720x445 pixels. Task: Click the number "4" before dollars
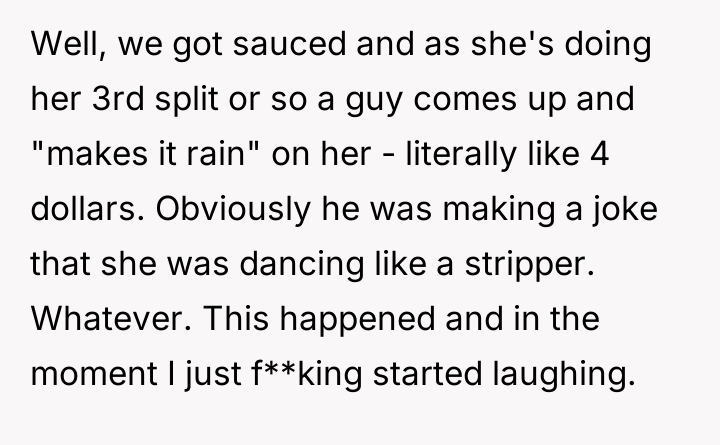click(601, 159)
